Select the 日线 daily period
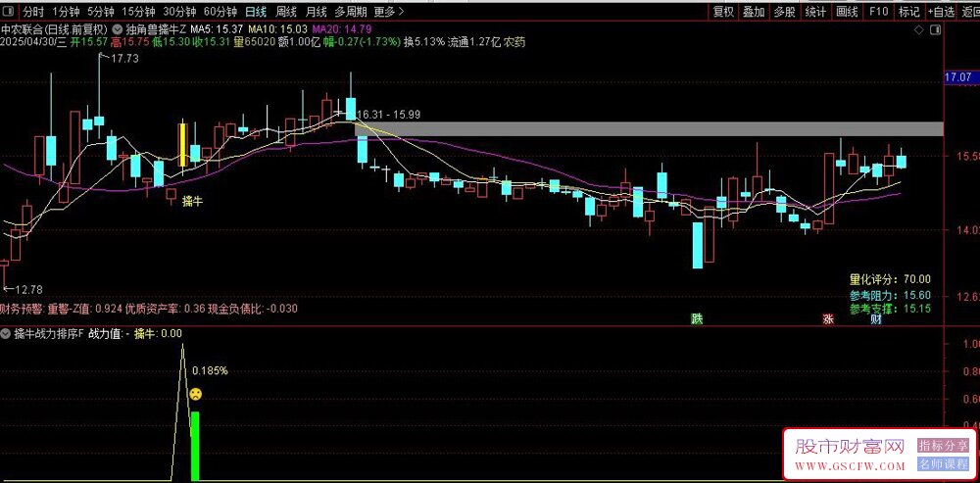Image resolution: width=980 pixels, height=483 pixels. pyautogui.click(x=255, y=11)
